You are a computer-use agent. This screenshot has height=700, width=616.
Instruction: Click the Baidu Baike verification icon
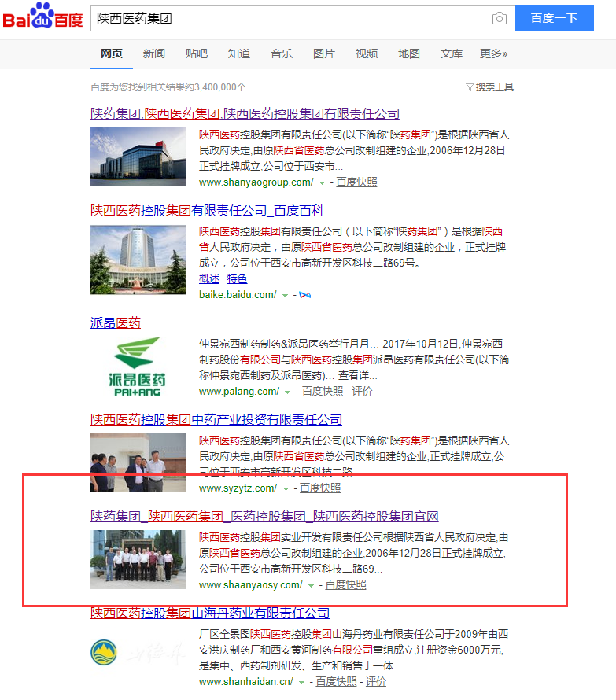(305, 295)
